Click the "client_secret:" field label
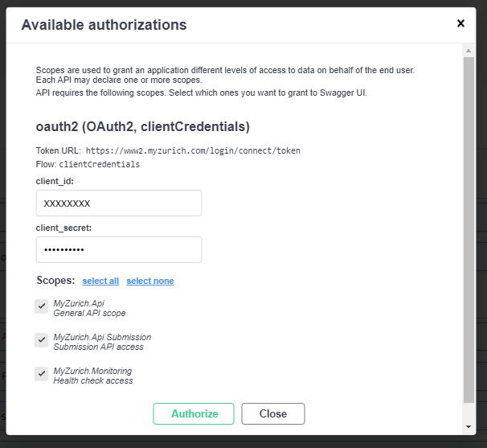487x448 pixels. (x=63, y=228)
